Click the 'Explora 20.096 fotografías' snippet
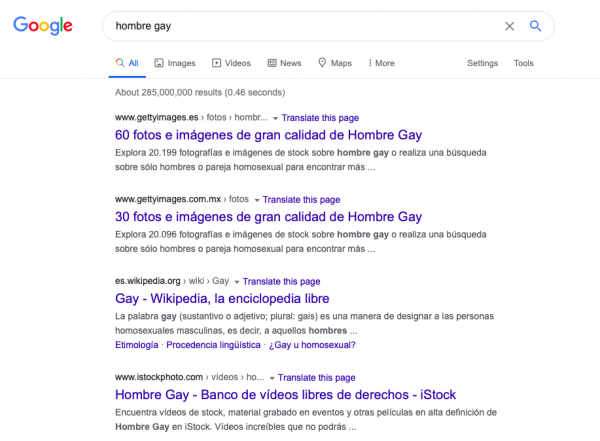The height and width of the screenshot is (441, 600). click(x=301, y=242)
